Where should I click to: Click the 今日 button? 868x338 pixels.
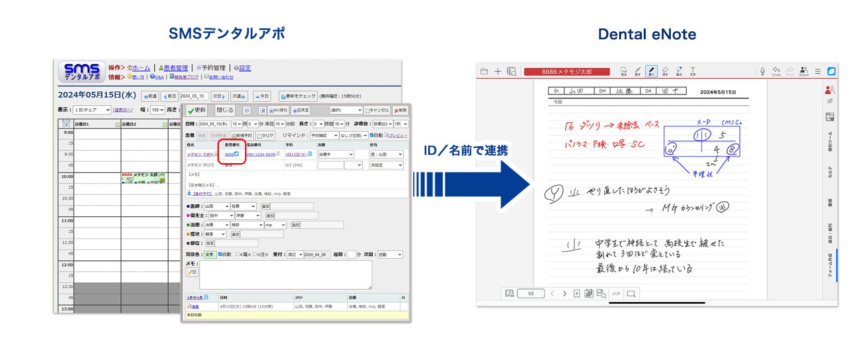(262, 96)
